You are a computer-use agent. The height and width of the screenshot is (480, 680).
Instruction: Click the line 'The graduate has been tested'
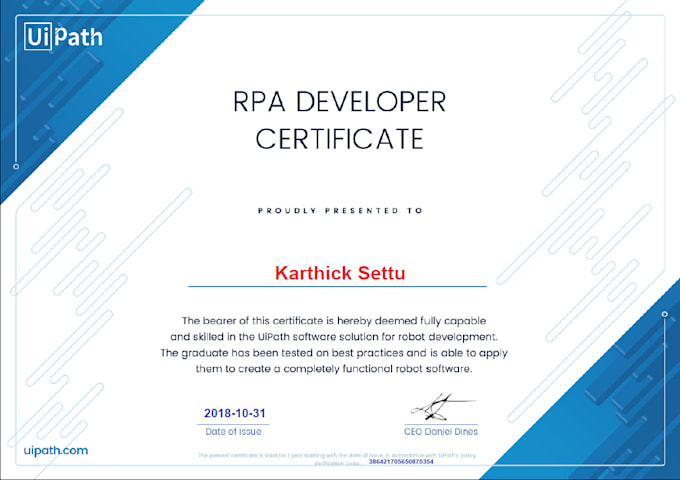[334, 353]
